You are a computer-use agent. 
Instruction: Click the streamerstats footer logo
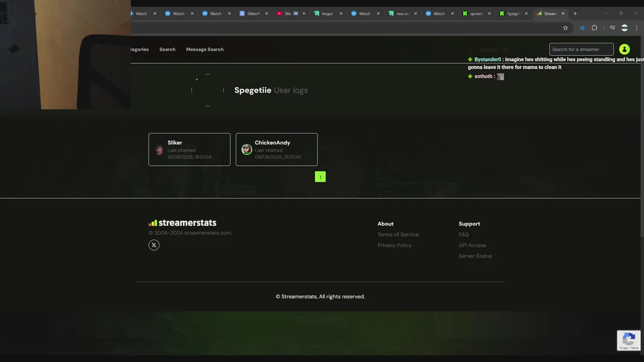[x=183, y=223]
